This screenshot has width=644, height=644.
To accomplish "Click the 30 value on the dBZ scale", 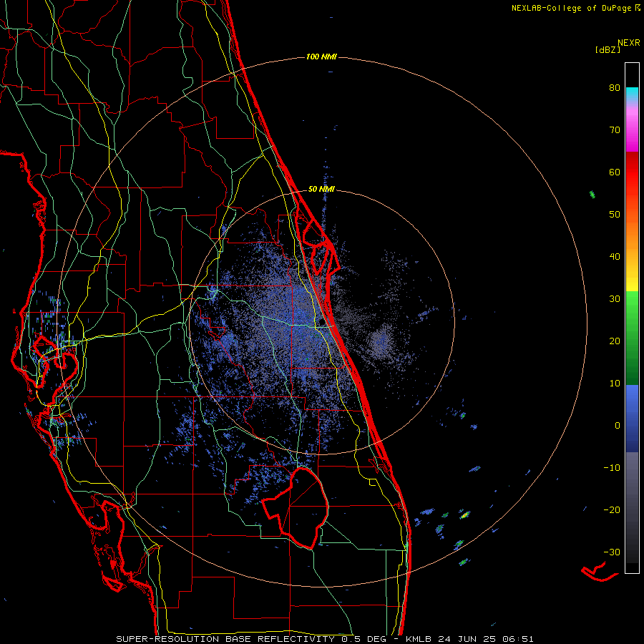I will click(x=615, y=299).
